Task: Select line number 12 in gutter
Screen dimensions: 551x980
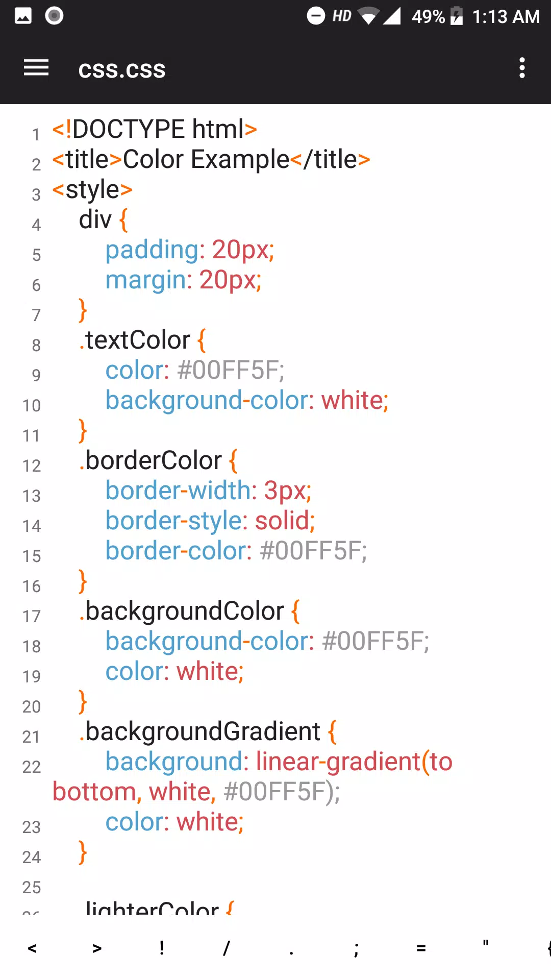Action: [31, 465]
